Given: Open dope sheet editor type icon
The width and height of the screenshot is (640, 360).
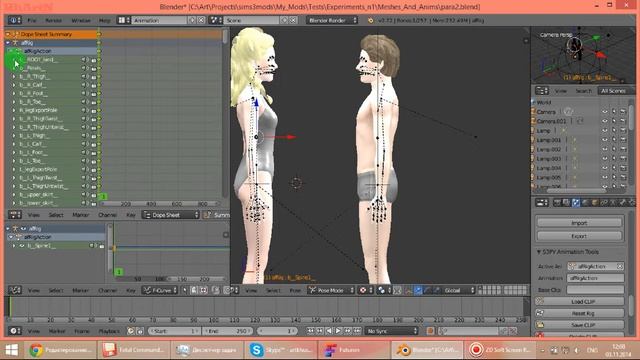Looking at the screenshot, I should 15,215.
